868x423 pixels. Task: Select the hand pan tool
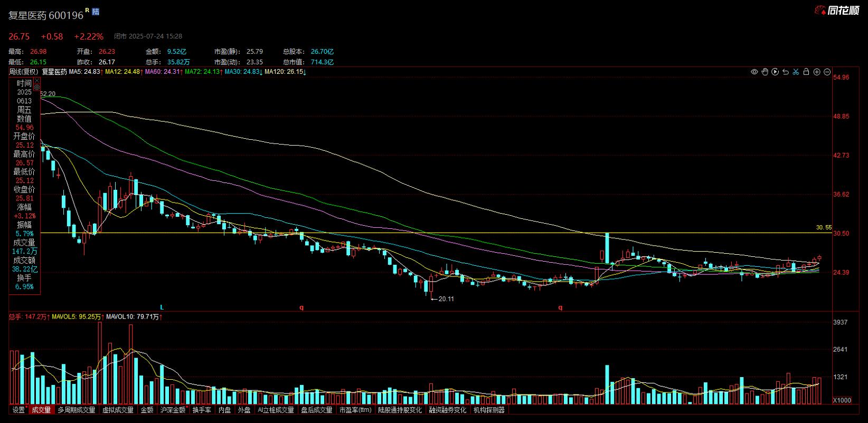coord(765,72)
